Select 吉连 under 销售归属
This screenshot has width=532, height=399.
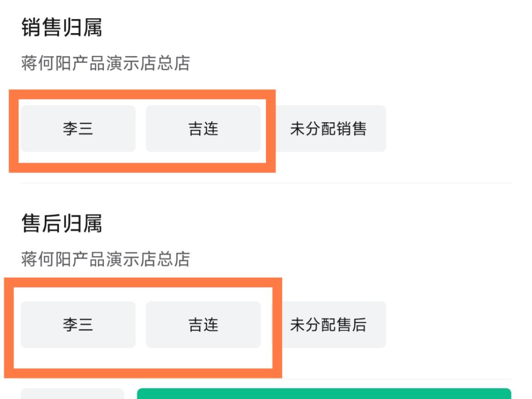[203, 129]
